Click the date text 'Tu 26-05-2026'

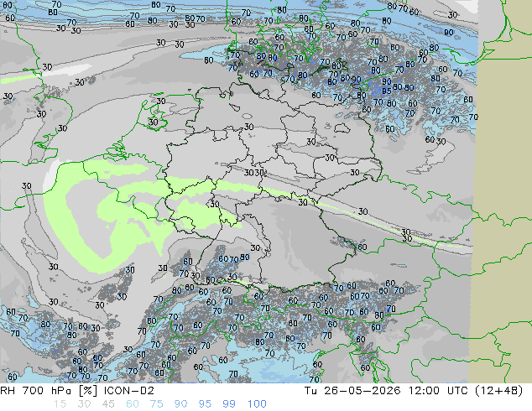pos(352,391)
